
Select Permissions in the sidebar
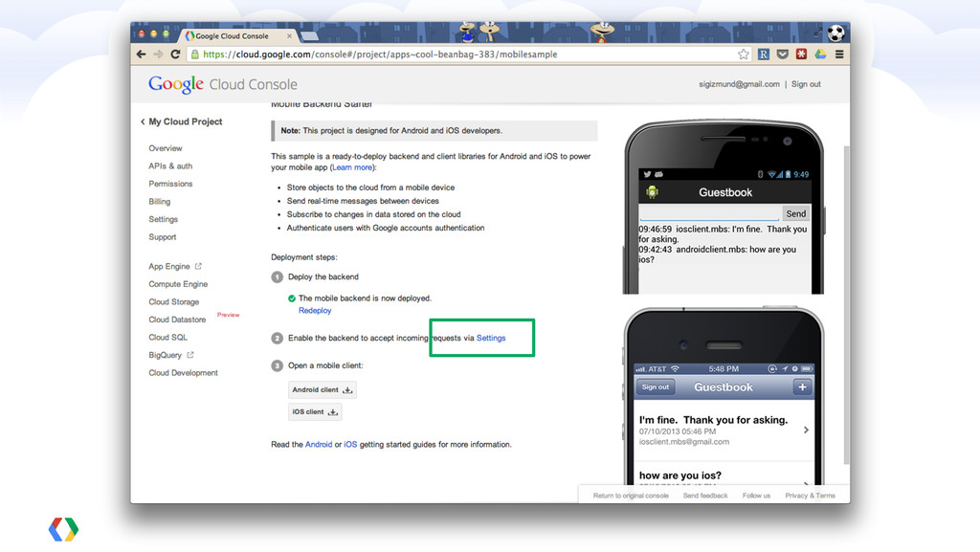pos(170,184)
